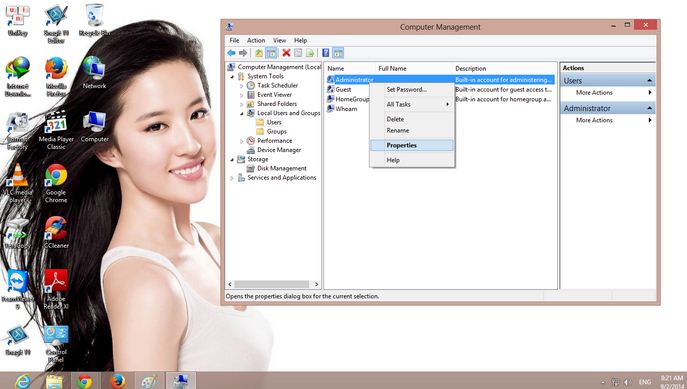Select the Internet Download Manager desktop icon
This screenshot has width=687, height=389.
(x=18, y=77)
